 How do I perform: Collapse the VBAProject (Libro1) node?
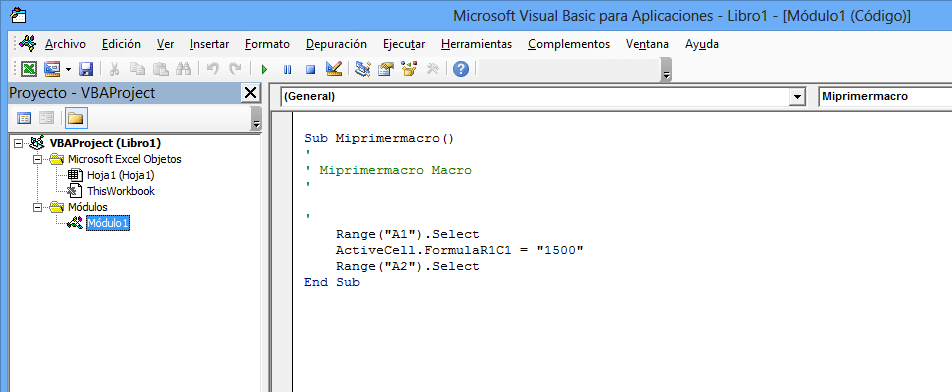coord(18,144)
